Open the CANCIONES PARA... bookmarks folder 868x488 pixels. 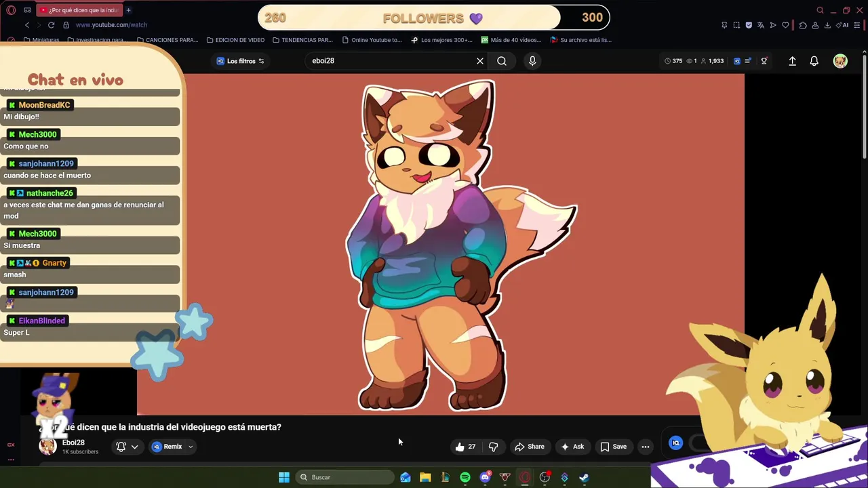tap(167, 40)
